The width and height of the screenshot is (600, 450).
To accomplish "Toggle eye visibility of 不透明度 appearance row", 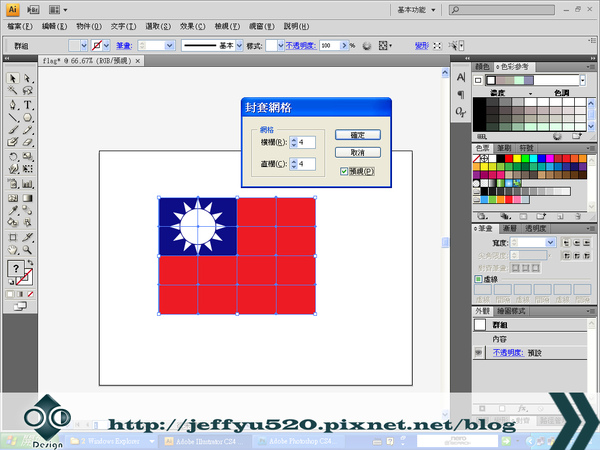I will pyautogui.click(x=478, y=352).
